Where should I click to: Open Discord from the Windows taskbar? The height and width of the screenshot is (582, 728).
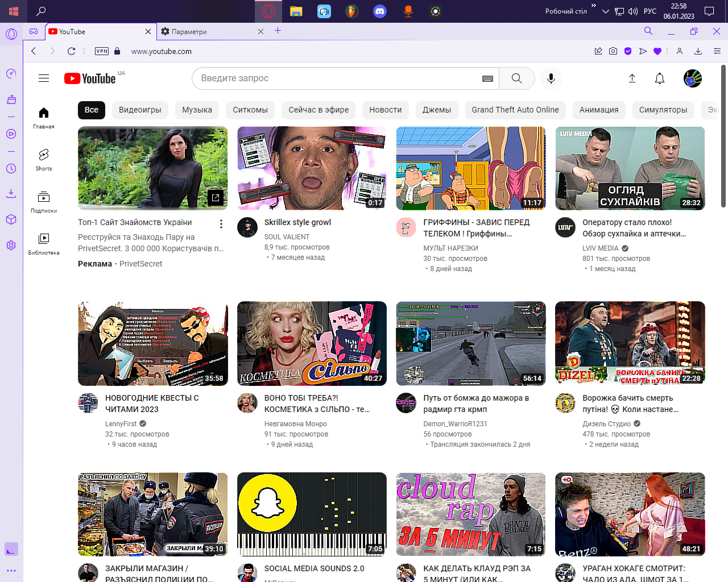[x=380, y=11]
